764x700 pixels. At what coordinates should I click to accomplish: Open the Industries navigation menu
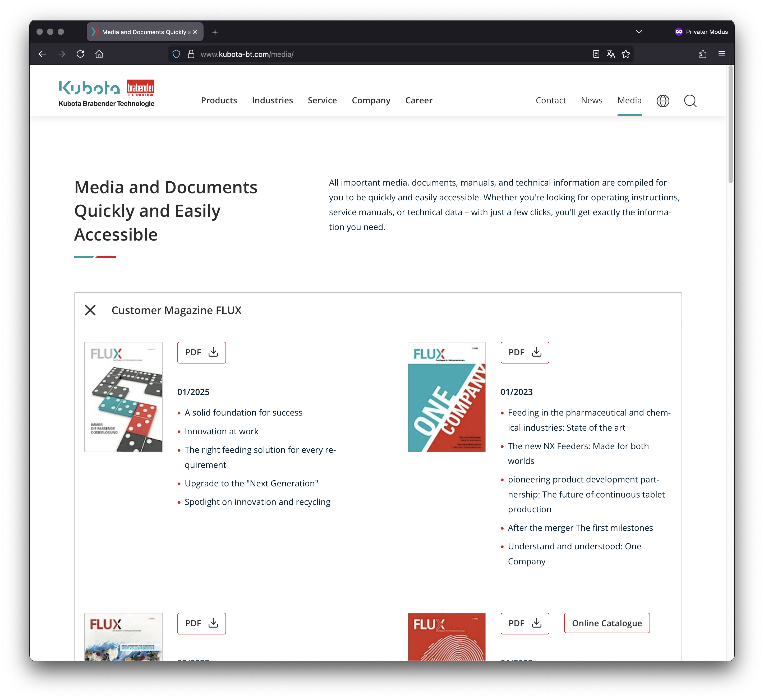pyautogui.click(x=272, y=100)
